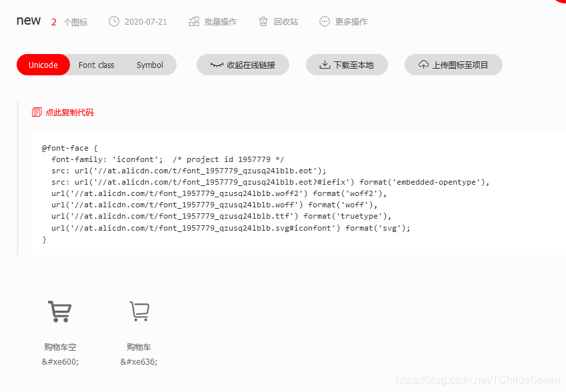The height and width of the screenshot is (392, 566).
Task: Click the recycle bin icon
Action: click(263, 21)
